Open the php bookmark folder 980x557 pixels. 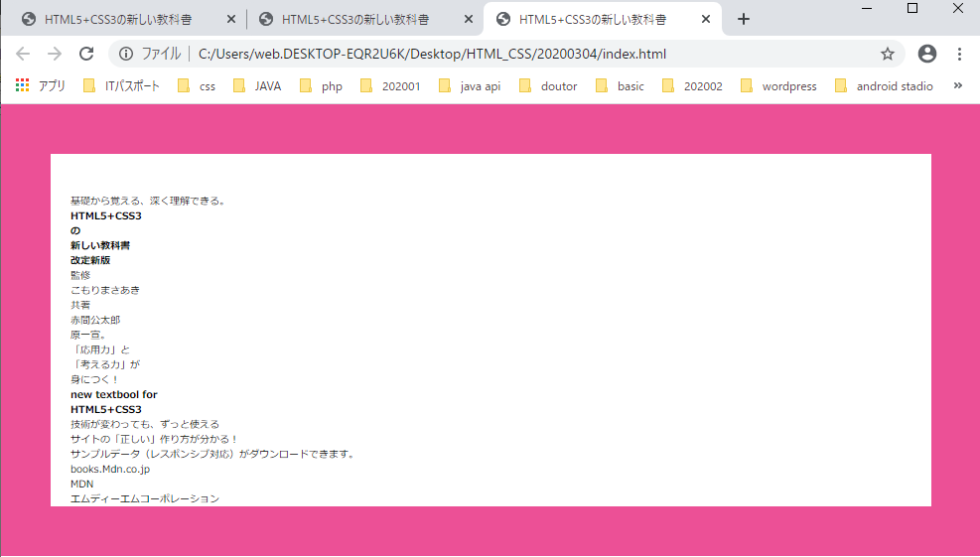(321, 85)
